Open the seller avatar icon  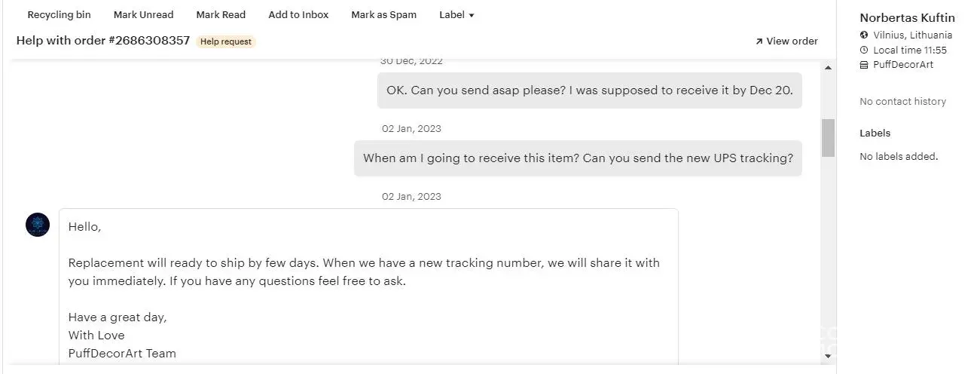[x=38, y=225]
